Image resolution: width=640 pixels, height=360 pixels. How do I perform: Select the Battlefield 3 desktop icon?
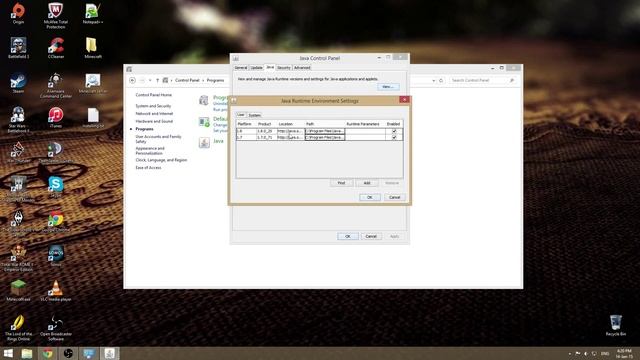pos(18,48)
